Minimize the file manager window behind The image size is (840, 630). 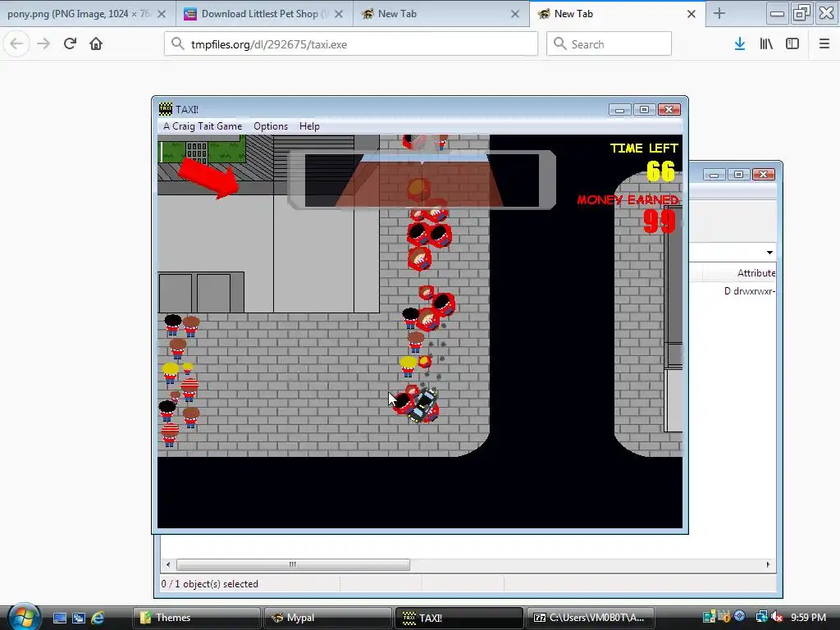tap(714, 175)
